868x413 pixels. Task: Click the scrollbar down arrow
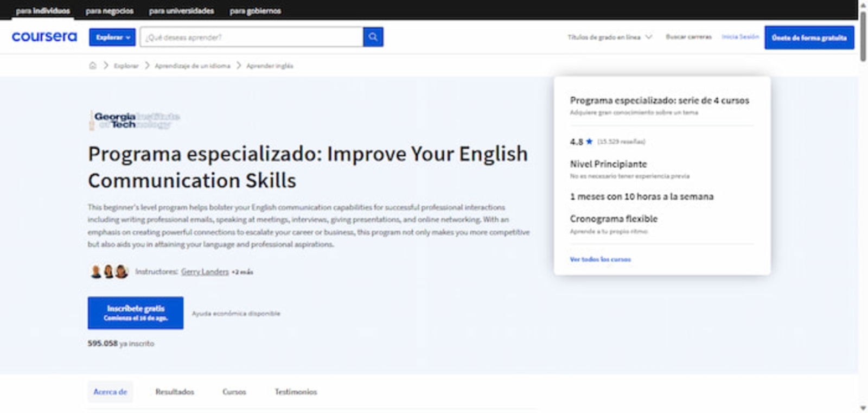click(863, 408)
